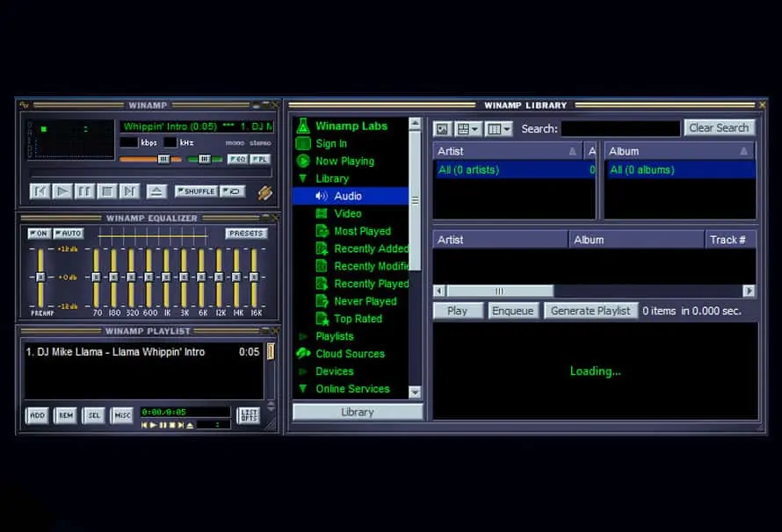Skip to next track in main window
782x532 pixels.
[x=130, y=191]
